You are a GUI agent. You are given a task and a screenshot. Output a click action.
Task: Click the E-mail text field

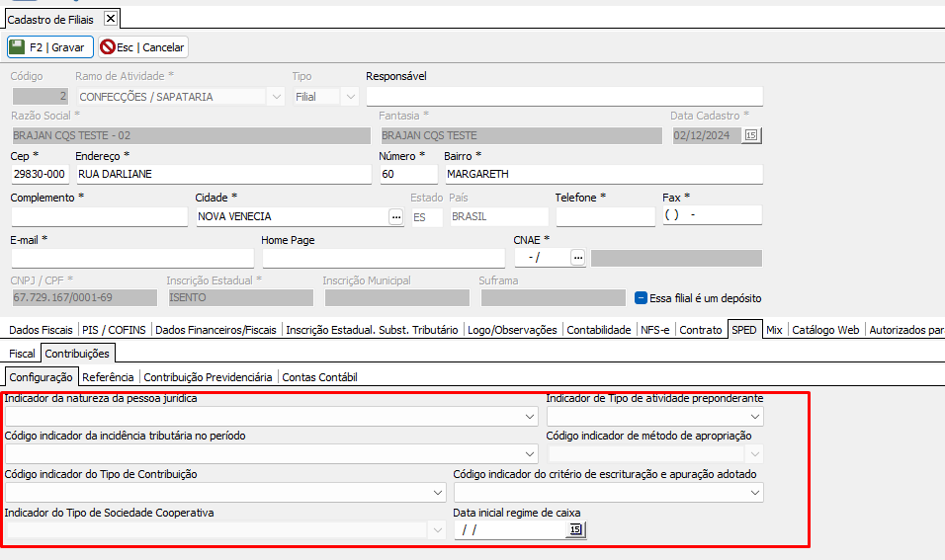coord(131,258)
